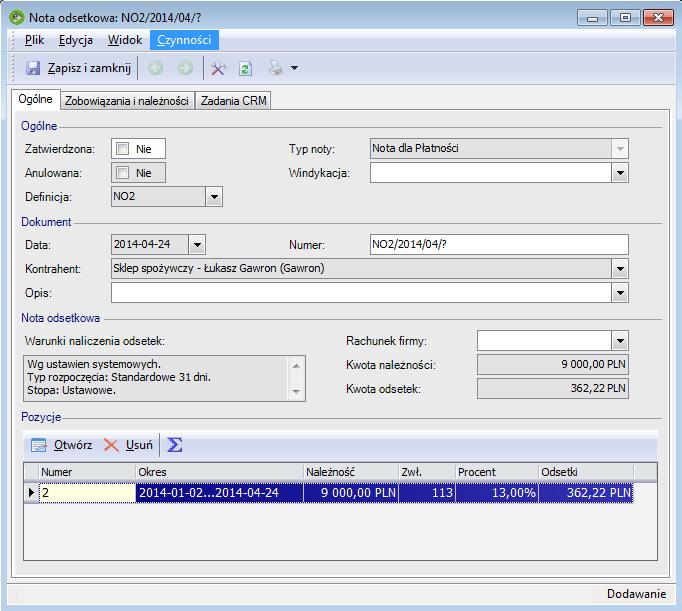Open the Data date picker dropdown
The width and height of the screenshot is (682, 611).
tap(197, 244)
